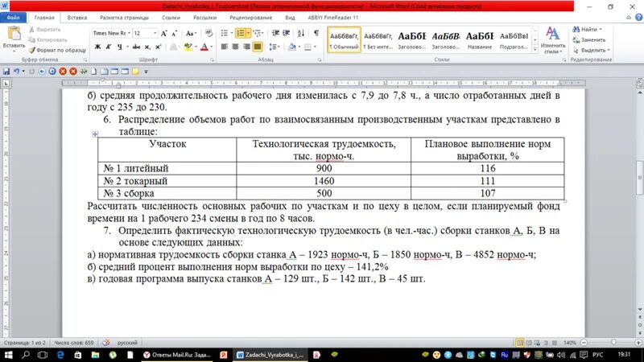Toggle subscript formatting
The width and height of the screenshot is (644, 362).
pos(147,47)
